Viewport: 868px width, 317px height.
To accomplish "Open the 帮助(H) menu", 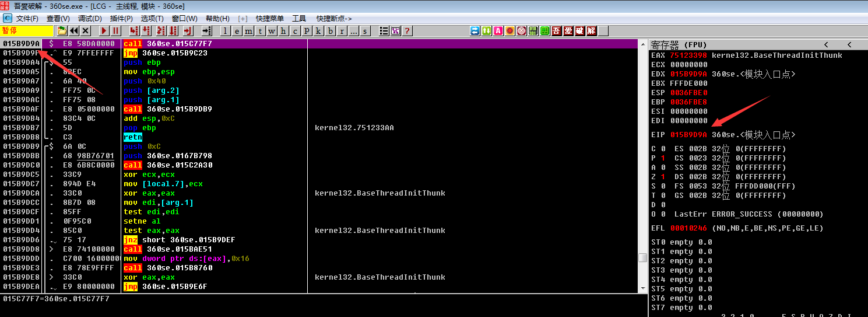I will (217, 19).
